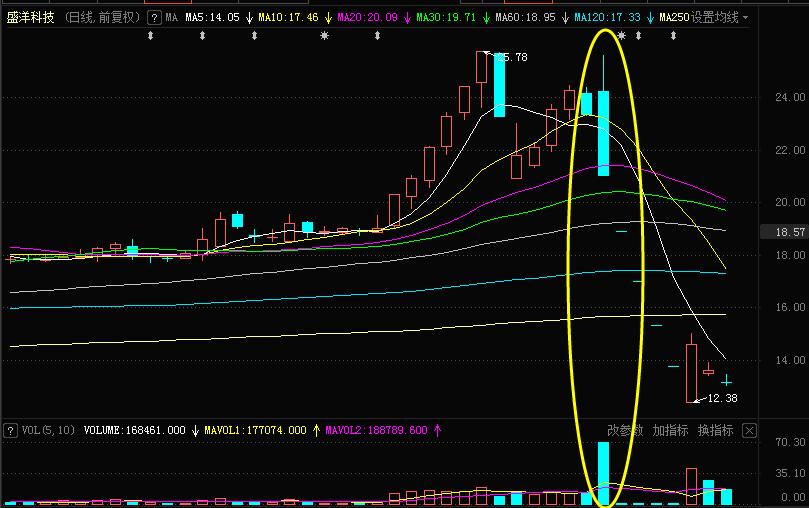Close the VOL indicator panel with X

[x=749, y=431]
